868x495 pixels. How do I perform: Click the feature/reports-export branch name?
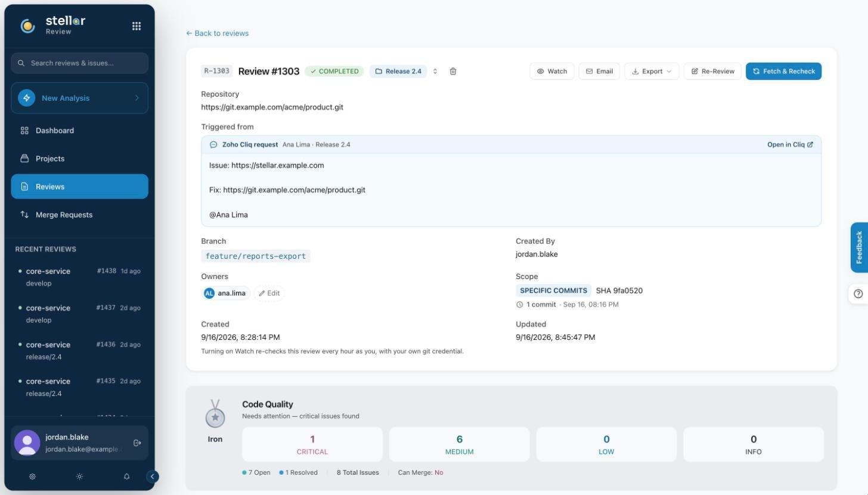click(256, 256)
